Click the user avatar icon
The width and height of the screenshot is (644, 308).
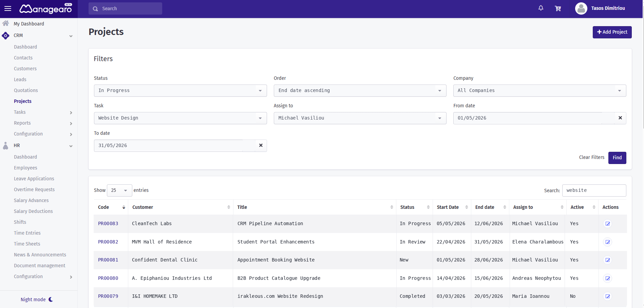coord(581,8)
